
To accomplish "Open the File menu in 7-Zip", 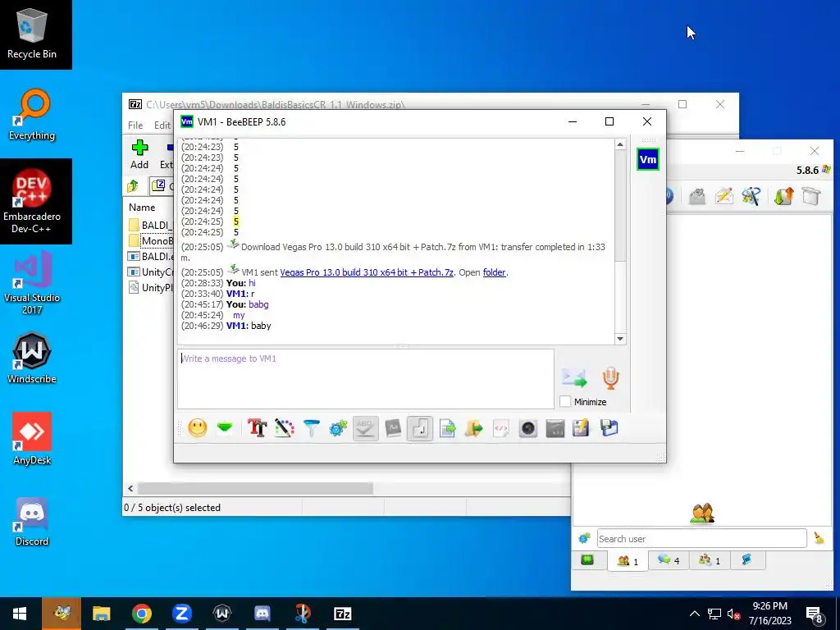I will pyautogui.click(x=135, y=126).
